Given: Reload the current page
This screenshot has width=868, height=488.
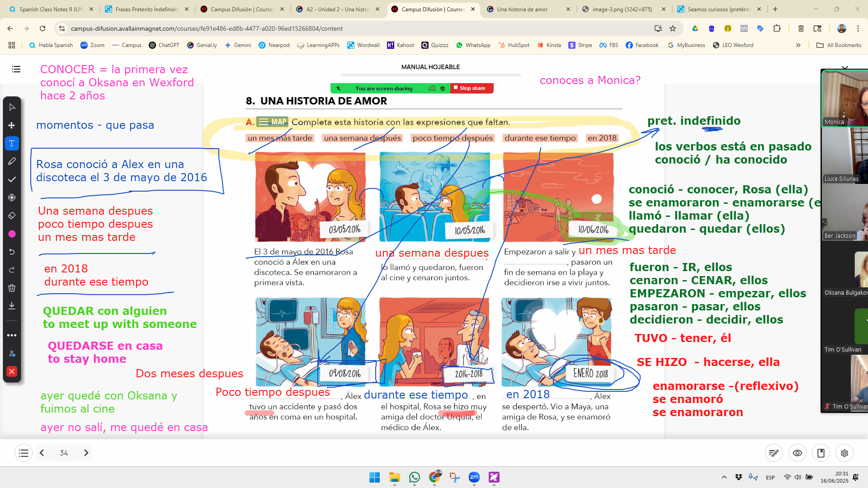Looking at the screenshot, I should [42, 28].
